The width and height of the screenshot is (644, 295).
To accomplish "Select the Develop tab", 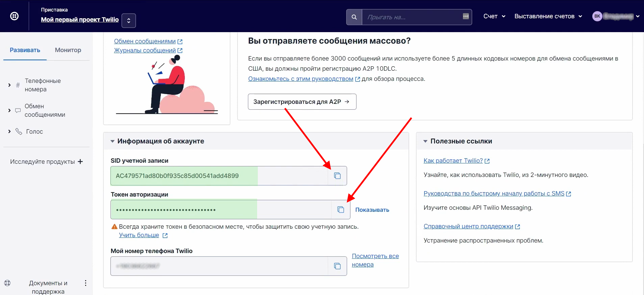I will (25, 50).
